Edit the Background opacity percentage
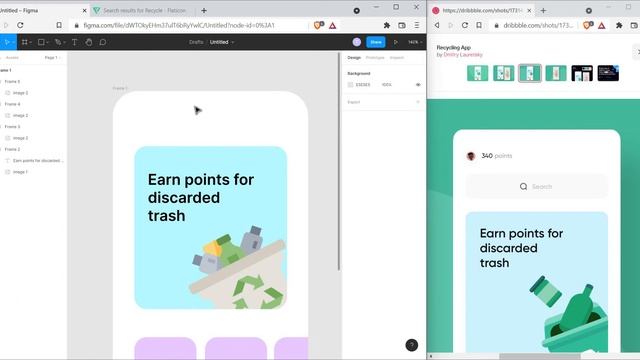 387,85
